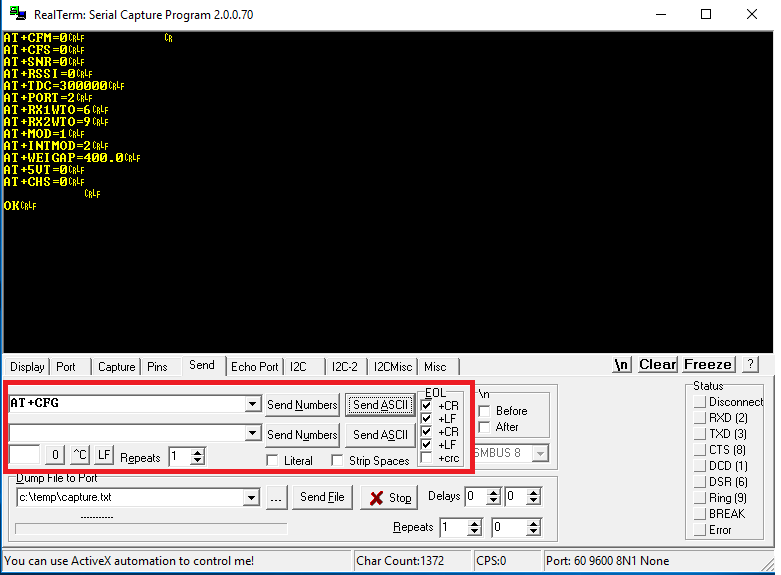Click the Send File button
Screen dimensions: 781x575
click(x=322, y=497)
